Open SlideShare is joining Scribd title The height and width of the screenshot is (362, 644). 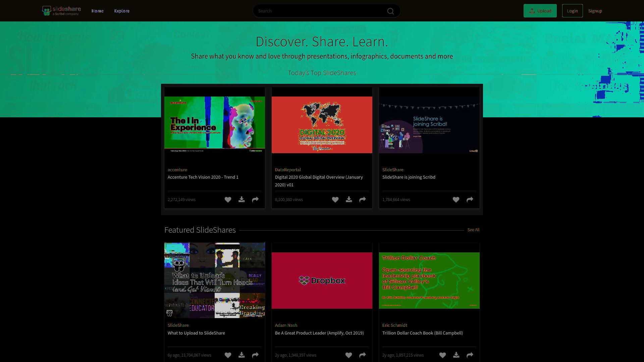[409, 177]
